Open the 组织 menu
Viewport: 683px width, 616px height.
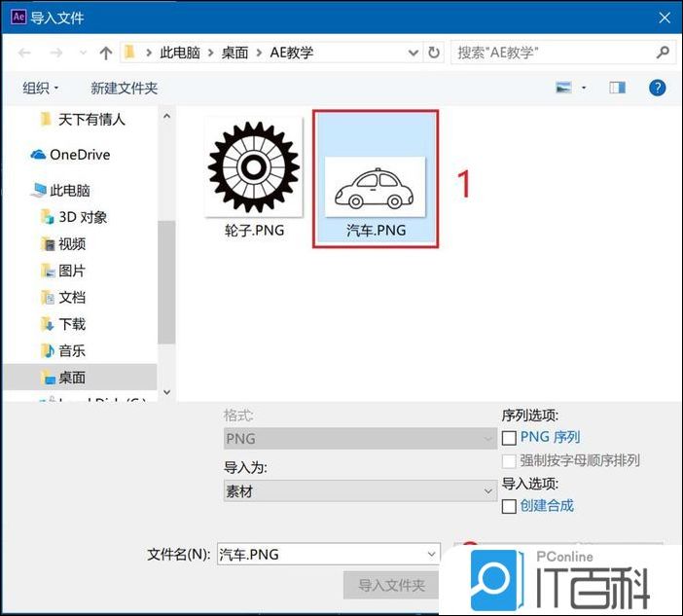point(40,89)
